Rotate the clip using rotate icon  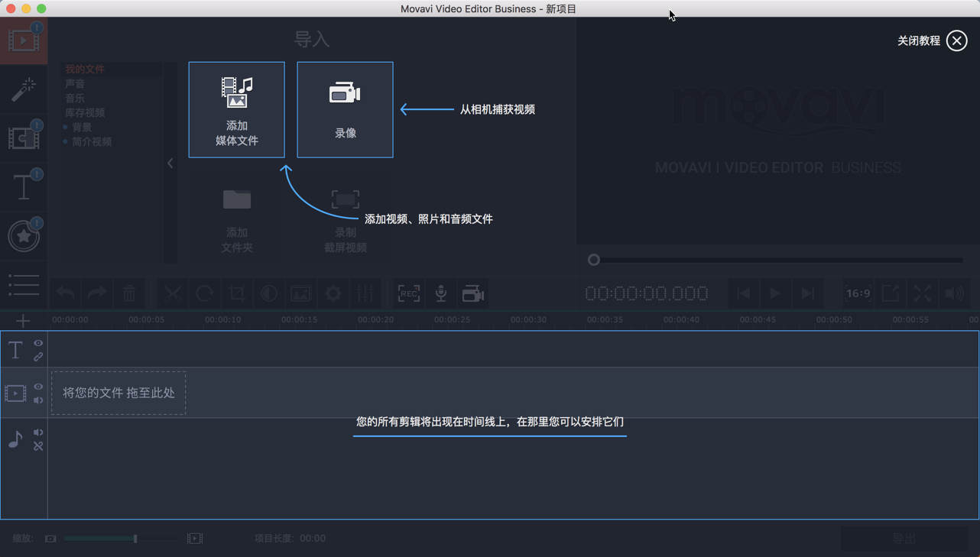pos(205,293)
